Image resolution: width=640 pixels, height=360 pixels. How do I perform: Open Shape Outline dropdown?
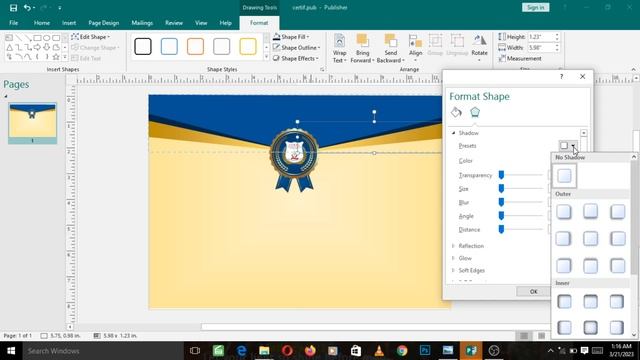[296, 48]
